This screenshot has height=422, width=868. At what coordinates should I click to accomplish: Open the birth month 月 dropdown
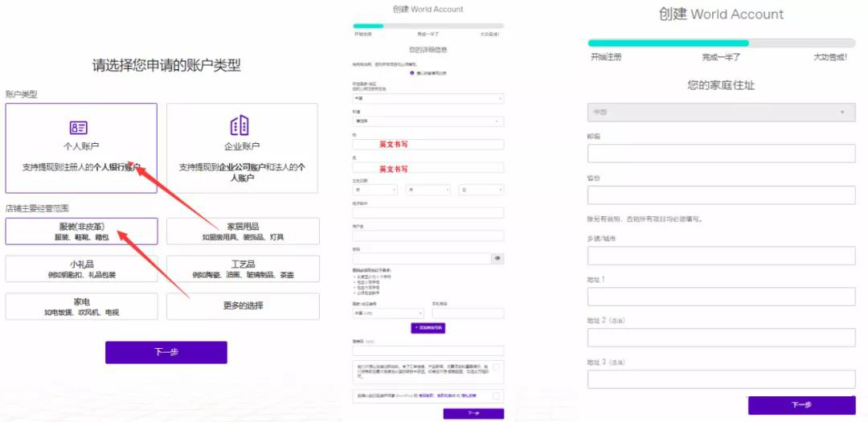coord(428,190)
